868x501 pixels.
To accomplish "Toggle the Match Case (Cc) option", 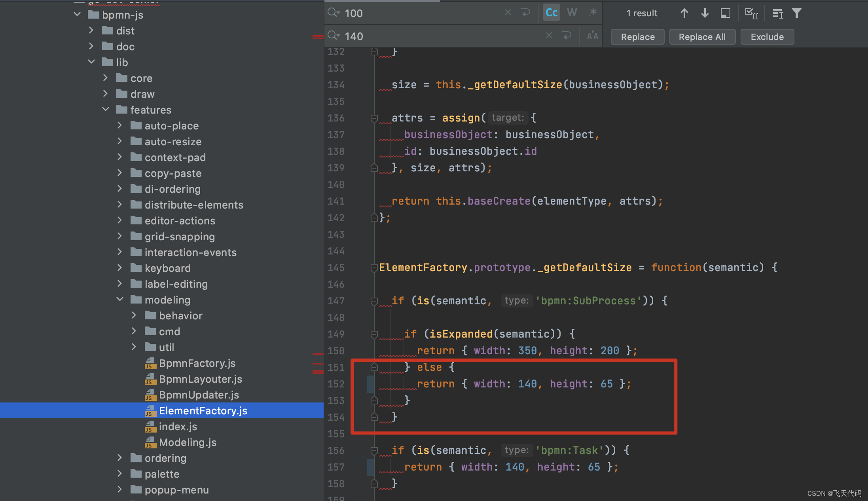I will click(x=552, y=13).
